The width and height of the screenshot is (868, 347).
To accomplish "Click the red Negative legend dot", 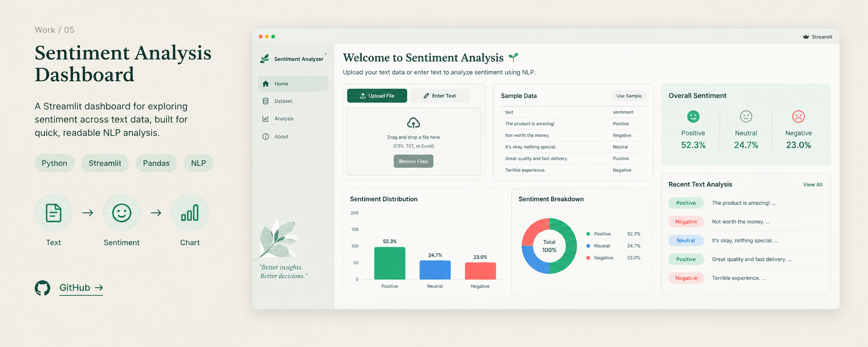I will click(588, 258).
